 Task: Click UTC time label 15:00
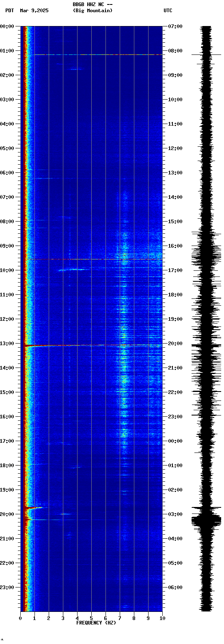(175, 222)
